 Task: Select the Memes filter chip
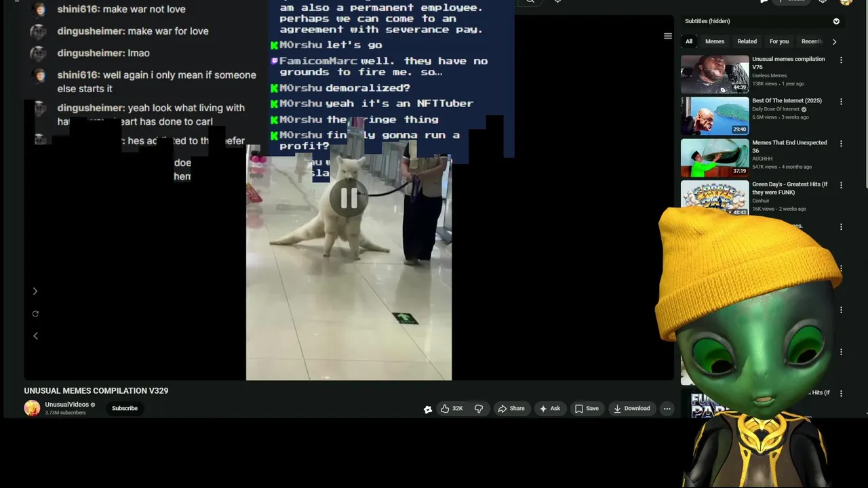click(715, 41)
